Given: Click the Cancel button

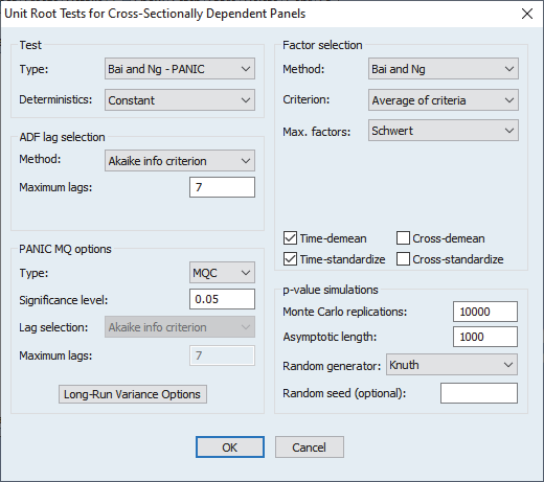Looking at the screenshot, I should (309, 447).
